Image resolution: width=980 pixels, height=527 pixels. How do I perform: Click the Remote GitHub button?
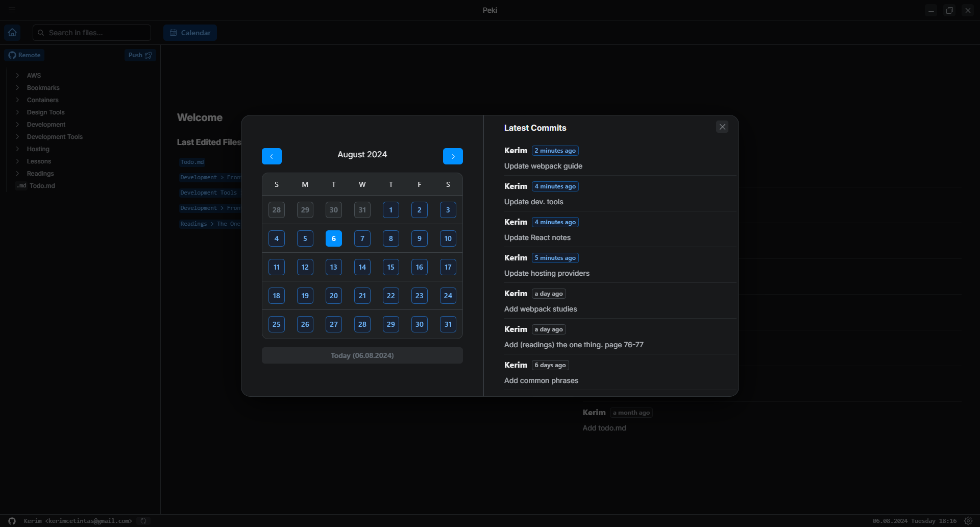(24, 55)
